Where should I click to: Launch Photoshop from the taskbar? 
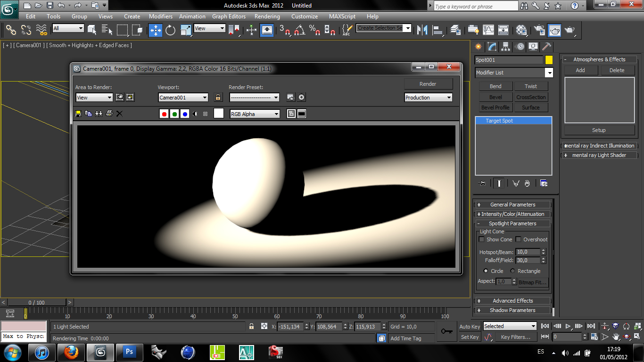pyautogui.click(x=131, y=352)
